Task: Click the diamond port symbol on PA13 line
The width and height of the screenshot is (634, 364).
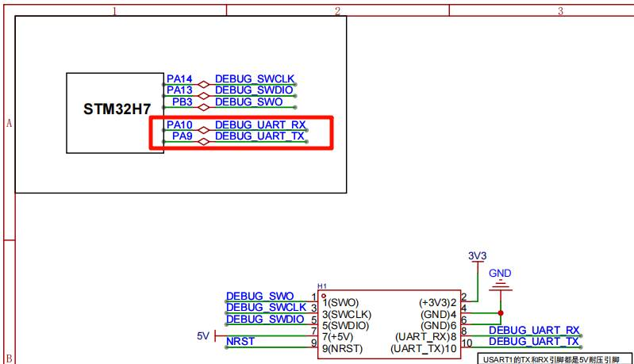Action: (x=203, y=96)
